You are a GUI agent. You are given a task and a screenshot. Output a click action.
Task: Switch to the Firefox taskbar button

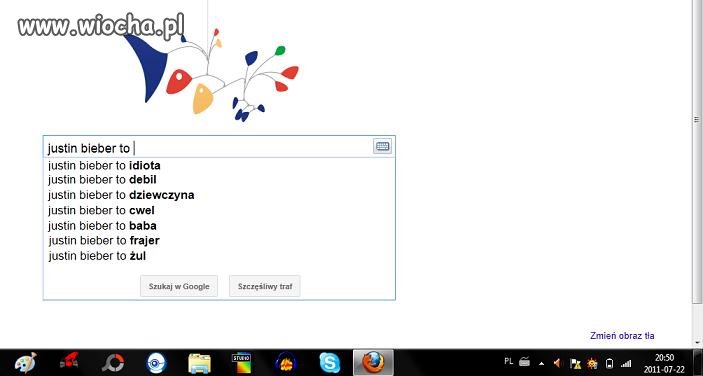pyautogui.click(x=373, y=363)
